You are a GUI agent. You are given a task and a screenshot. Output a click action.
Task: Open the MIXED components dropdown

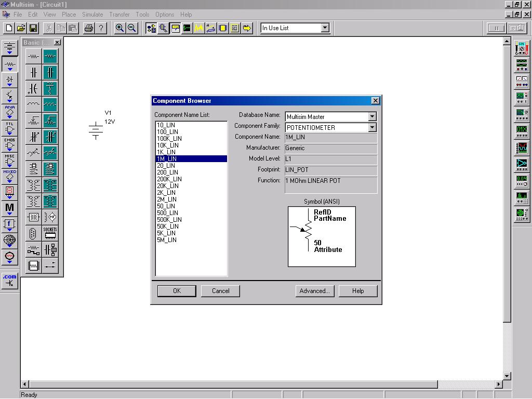(x=9, y=177)
